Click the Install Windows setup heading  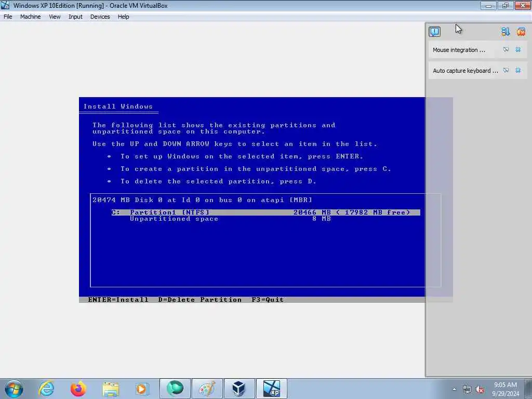click(118, 107)
